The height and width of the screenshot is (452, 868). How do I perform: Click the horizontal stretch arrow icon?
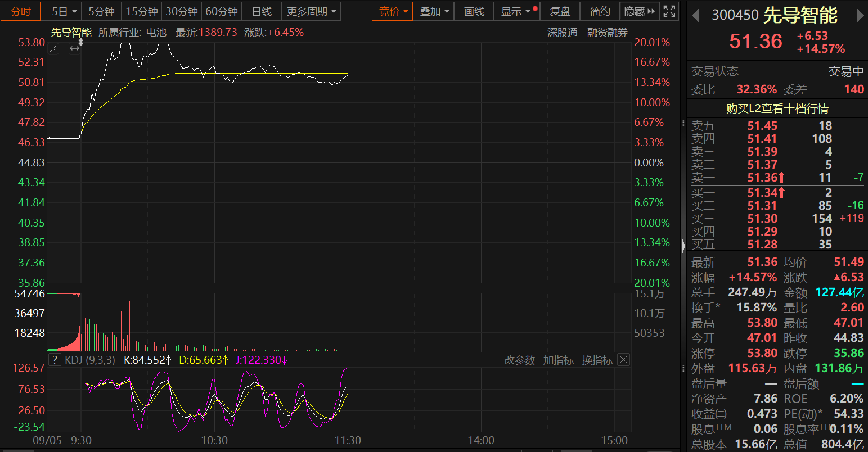pos(75,49)
